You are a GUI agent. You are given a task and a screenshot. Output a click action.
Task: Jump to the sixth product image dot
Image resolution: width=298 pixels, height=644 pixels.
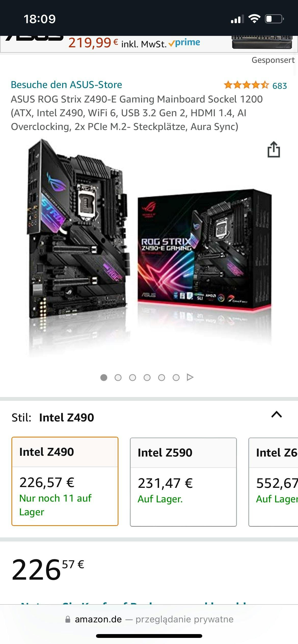click(x=176, y=377)
